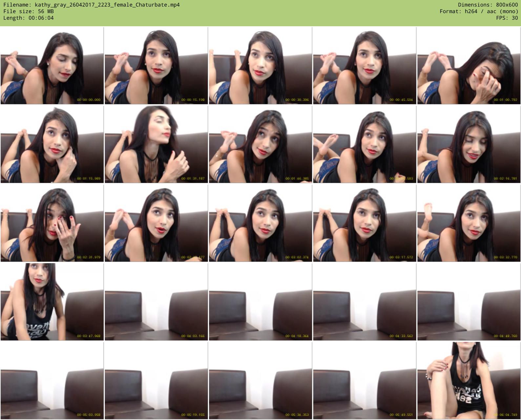Open the thumbnail at 00:01:46.385
This screenshot has width=521, height=420.
pyautogui.click(x=260, y=144)
